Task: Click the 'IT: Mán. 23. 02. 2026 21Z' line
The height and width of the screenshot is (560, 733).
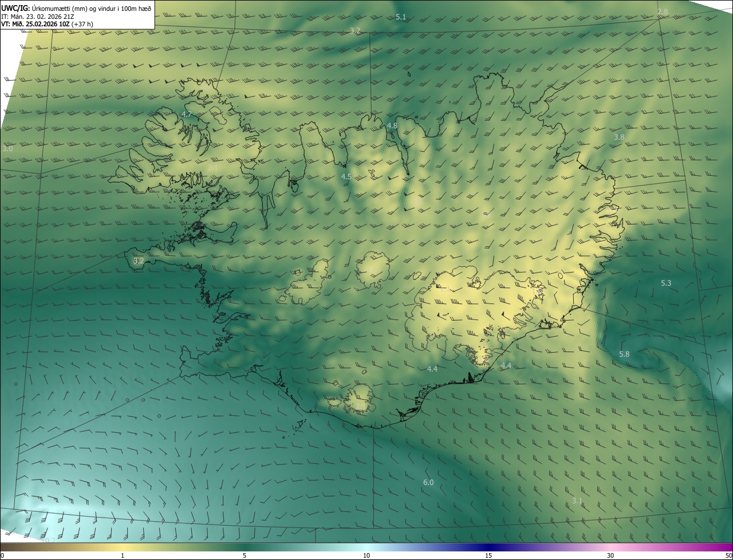Action: (37, 17)
